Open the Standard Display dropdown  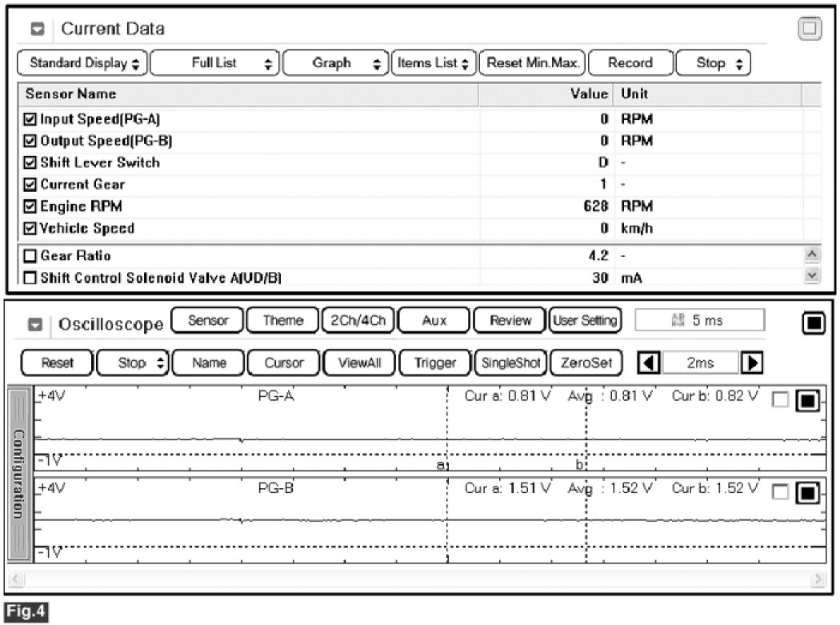point(83,63)
